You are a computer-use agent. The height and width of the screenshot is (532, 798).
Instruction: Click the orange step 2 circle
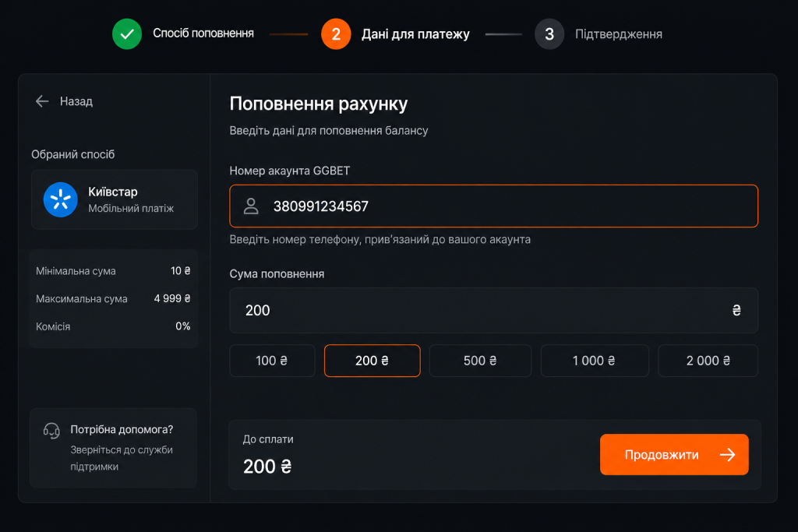click(336, 34)
